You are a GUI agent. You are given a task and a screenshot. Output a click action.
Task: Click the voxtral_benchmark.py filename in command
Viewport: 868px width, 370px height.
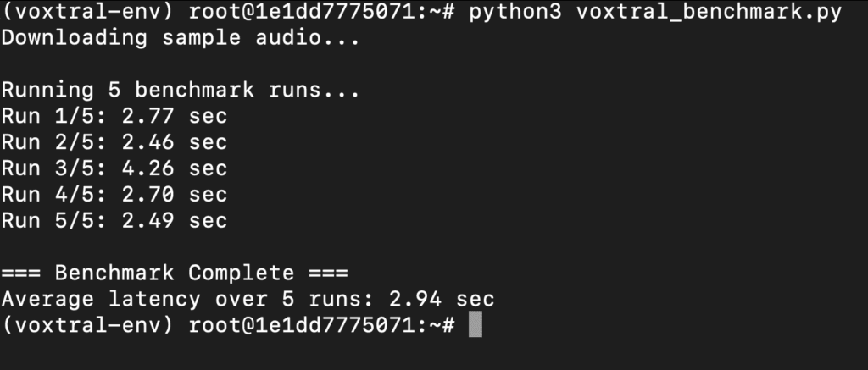[x=709, y=12]
